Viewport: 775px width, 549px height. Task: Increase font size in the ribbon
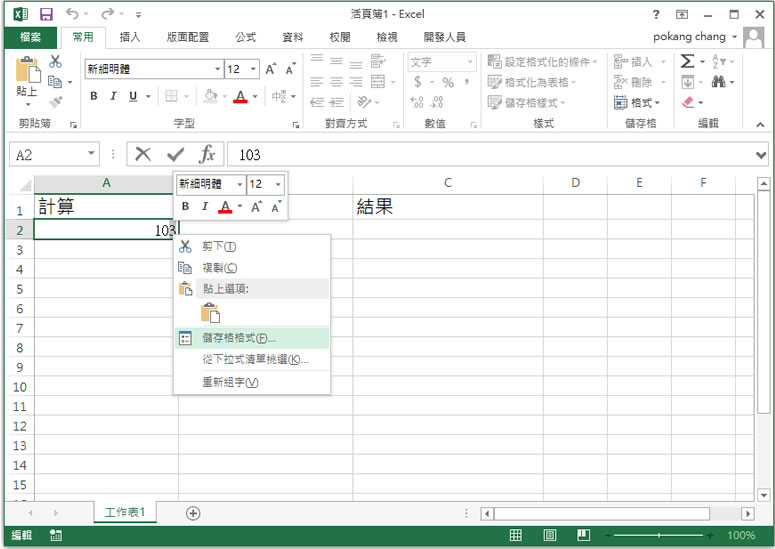click(270, 69)
